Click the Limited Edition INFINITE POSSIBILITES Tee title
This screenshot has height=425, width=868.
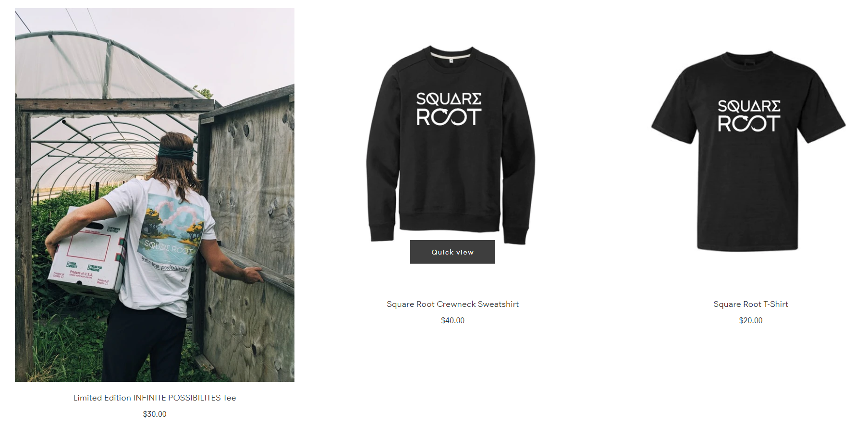click(x=155, y=398)
